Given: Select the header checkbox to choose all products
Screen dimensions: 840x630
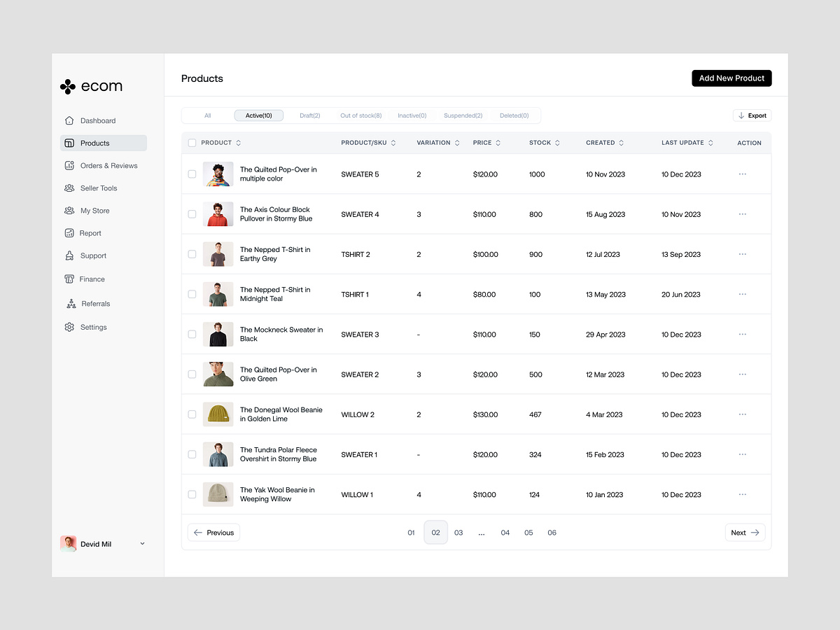Looking at the screenshot, I should coord(192,142).
